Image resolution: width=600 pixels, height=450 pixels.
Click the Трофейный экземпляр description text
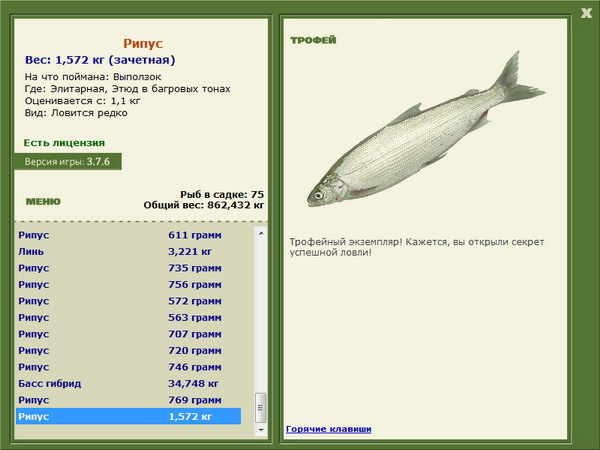coord(417,247)
